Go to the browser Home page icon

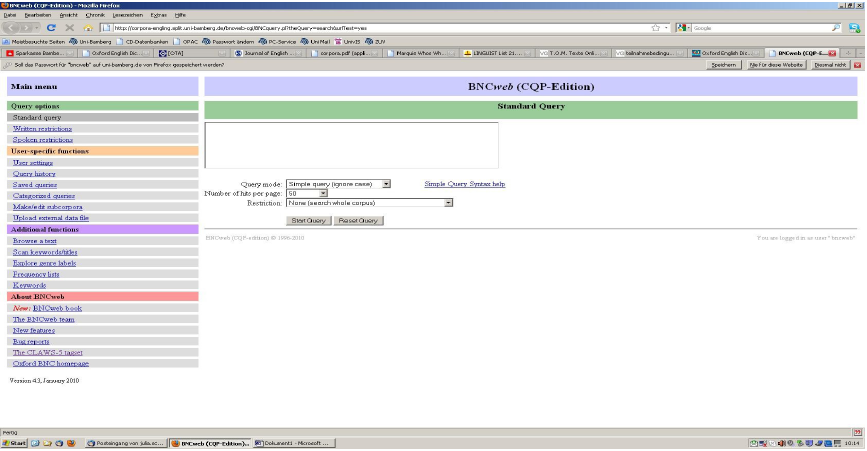tap(88, 28)
